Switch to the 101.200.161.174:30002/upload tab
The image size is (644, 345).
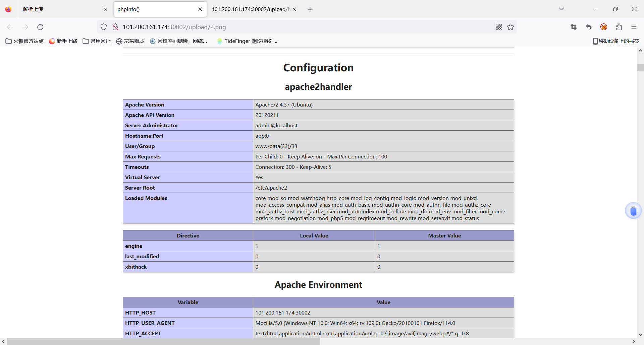point(254,9)
